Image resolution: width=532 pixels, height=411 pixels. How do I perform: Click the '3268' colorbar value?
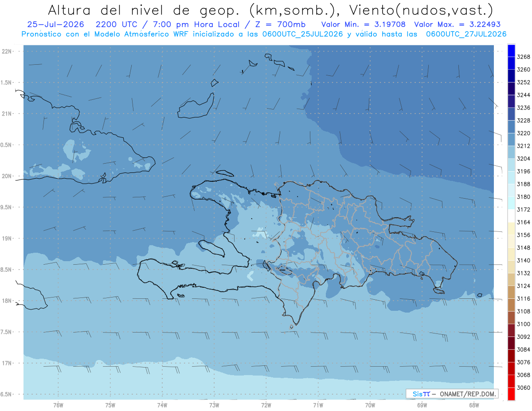pos(524,57)
